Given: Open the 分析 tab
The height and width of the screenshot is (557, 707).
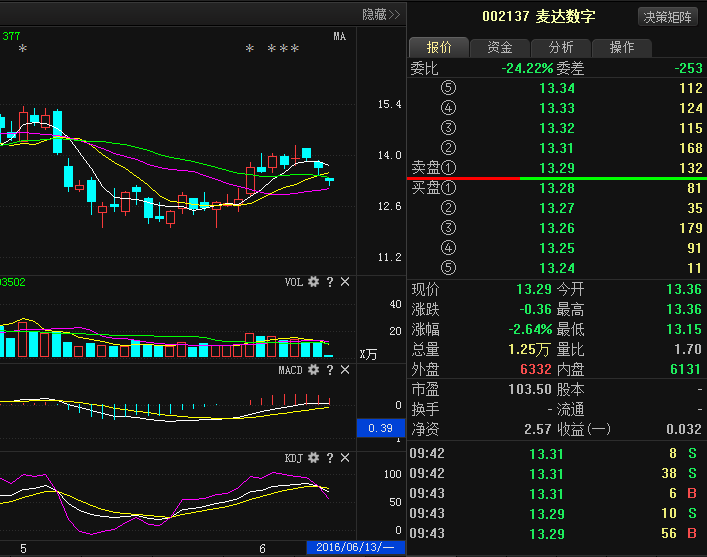Looking at the screenshot, I should (561, 47).
